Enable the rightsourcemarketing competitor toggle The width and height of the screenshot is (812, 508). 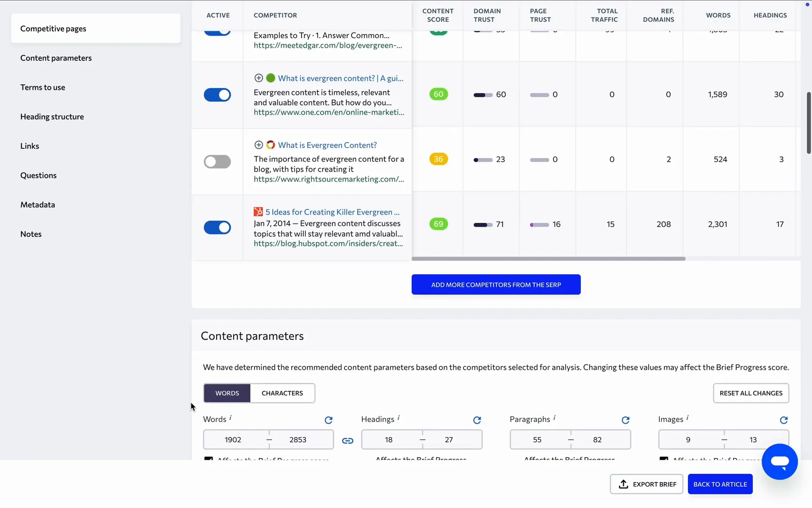[x=217, y=161]
